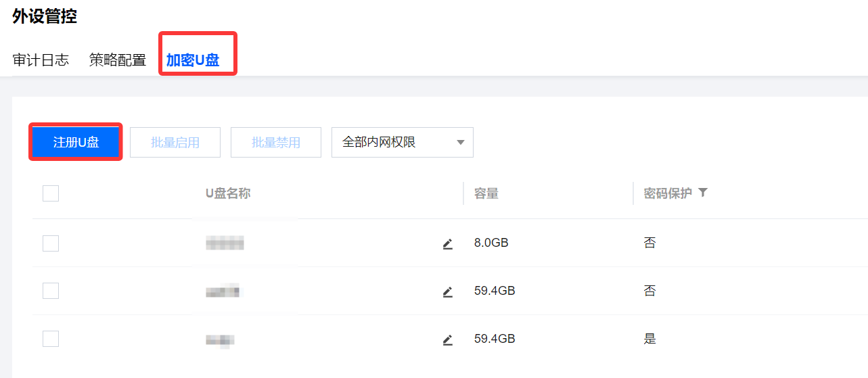
Task: Click the 批量启用 button
Action: pos(175,142)
